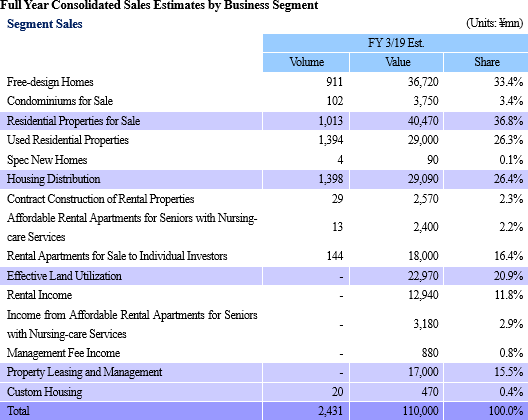Click the Used Residential Properties label
The width and height of the screenshot is (528, 420).
click(x=68, y=140)
